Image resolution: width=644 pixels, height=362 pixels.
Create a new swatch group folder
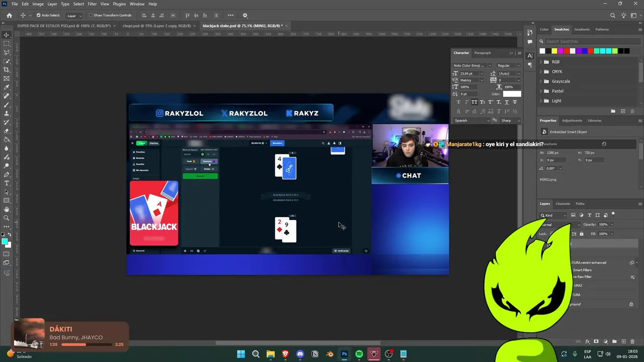coord(613,111)
